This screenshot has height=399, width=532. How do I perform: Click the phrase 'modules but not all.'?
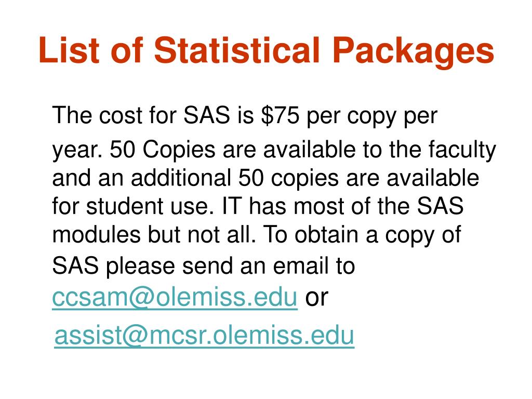click(154, 234)
